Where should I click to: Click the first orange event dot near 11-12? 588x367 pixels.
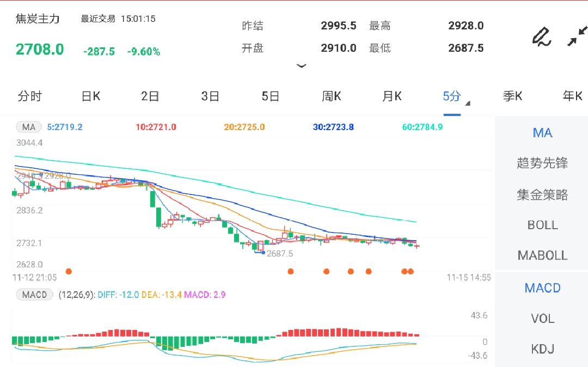[x=69, y=271]
